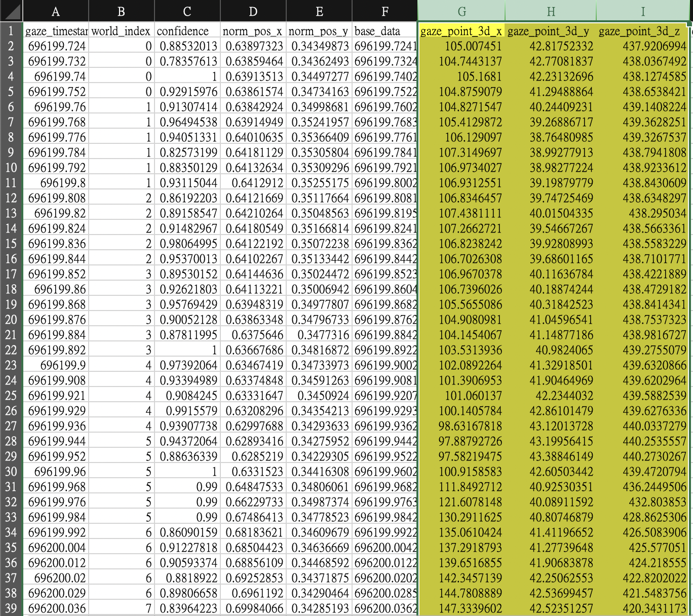Viewport: 693px width, 616px height.
Task: Select cell with value 40.08911592
Action: [x=551, y=502]
